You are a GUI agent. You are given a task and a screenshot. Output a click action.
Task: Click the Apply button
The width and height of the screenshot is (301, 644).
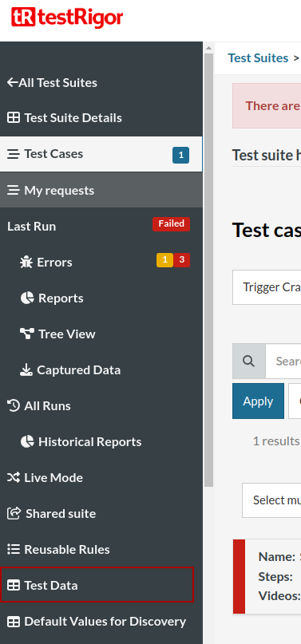tap(258, 401)
